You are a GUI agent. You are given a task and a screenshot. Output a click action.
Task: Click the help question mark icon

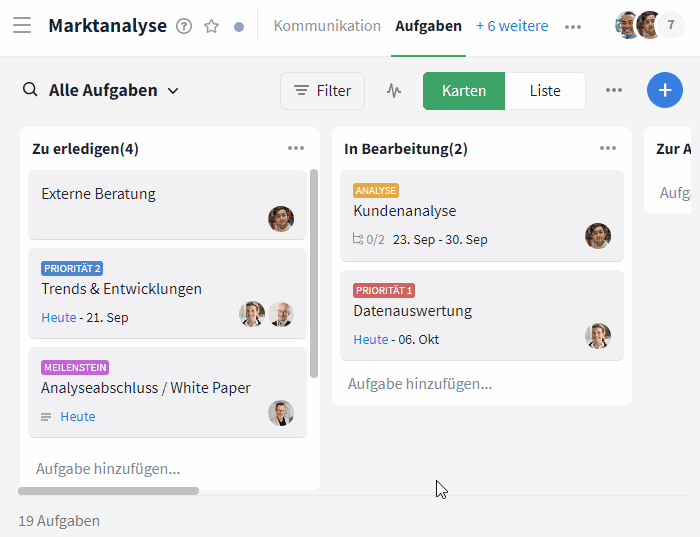[x=184, y=26]
